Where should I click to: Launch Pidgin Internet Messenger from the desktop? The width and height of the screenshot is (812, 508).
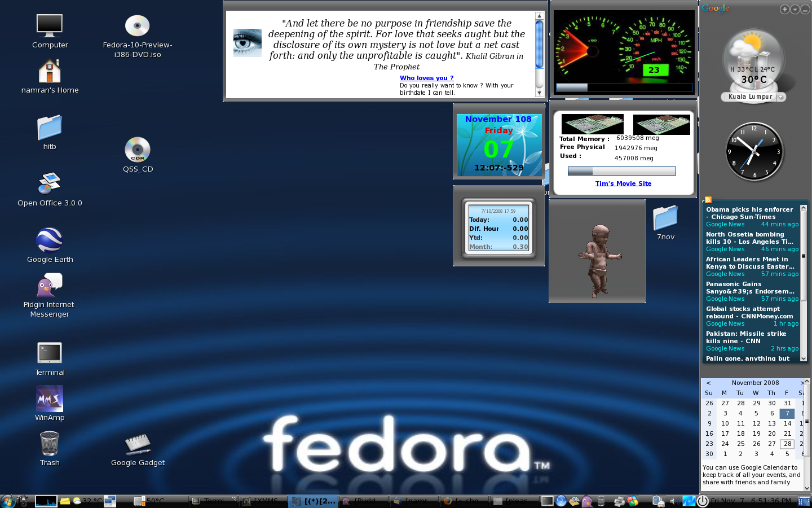point(50,286)
